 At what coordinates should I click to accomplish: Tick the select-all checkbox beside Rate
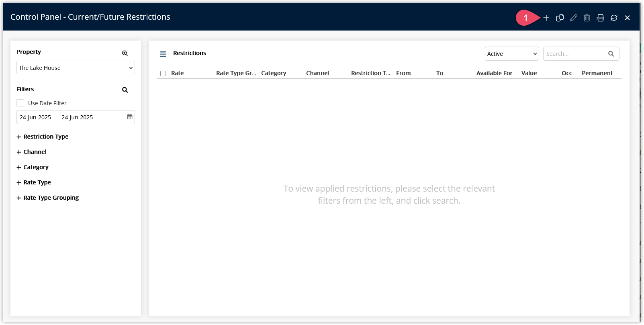(x=163, y=74)
